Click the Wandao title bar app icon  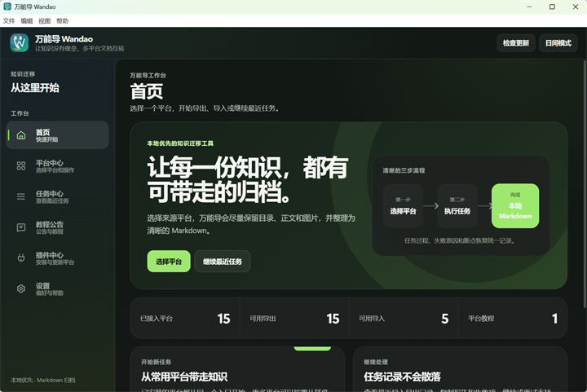[x=7, y=7]
